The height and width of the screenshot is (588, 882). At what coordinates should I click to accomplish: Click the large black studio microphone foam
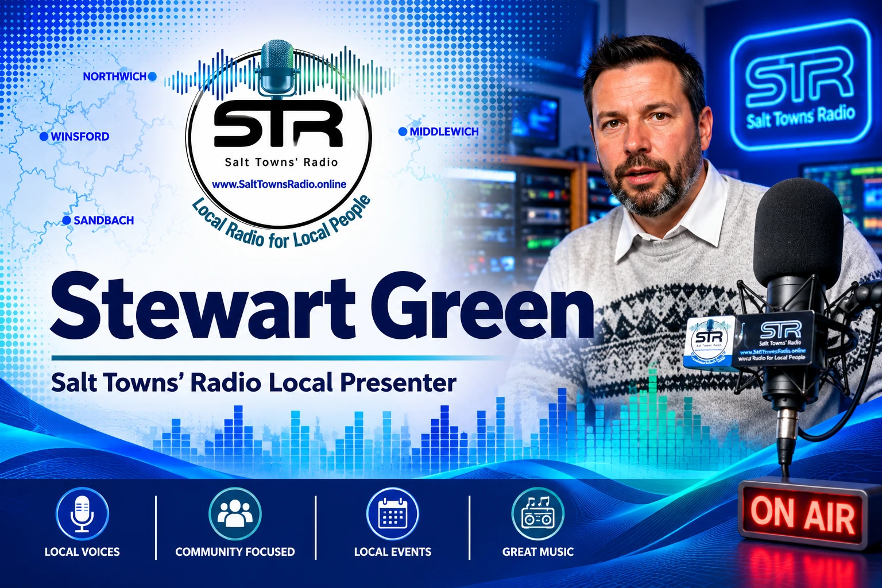click(x=798, y=233)
